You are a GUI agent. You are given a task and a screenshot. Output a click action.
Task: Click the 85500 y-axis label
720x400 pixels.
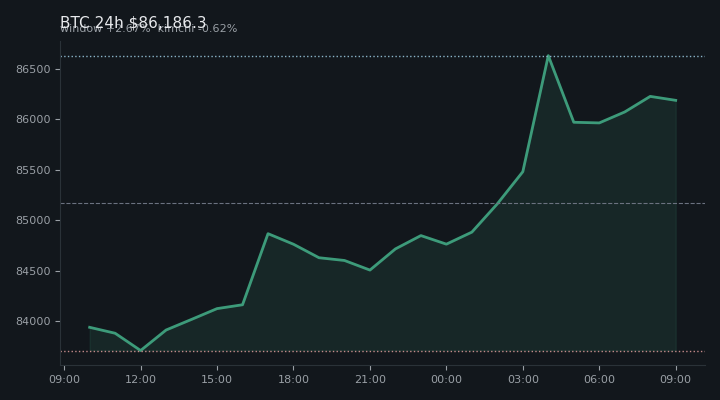(x=33, y=170)
